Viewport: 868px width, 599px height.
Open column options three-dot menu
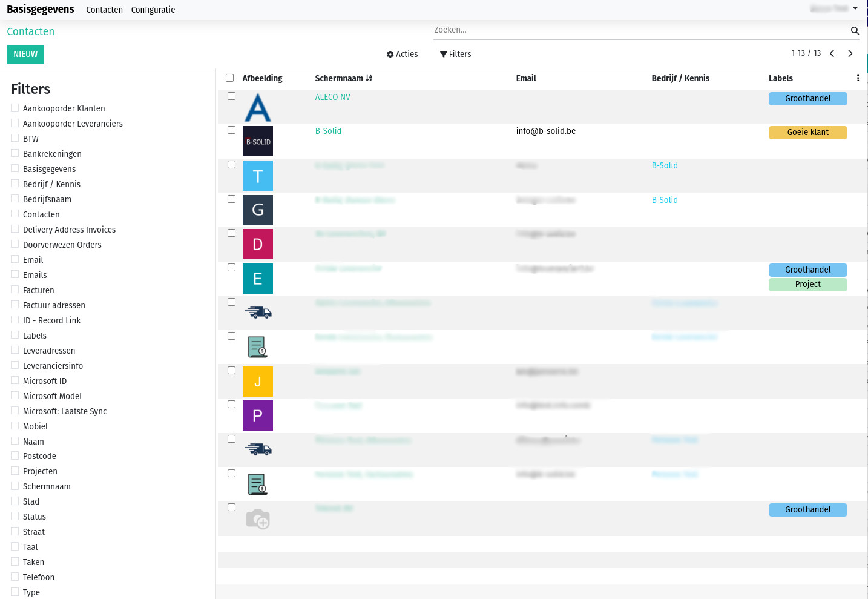click(x=858, y=78)
